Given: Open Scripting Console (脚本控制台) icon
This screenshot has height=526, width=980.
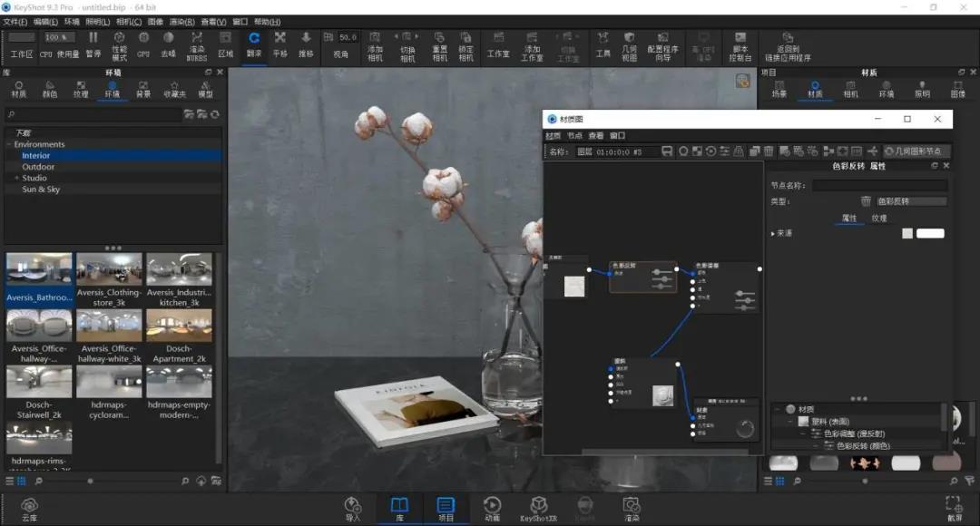Looking at the screenshot, I should click(x=740, y=46).
